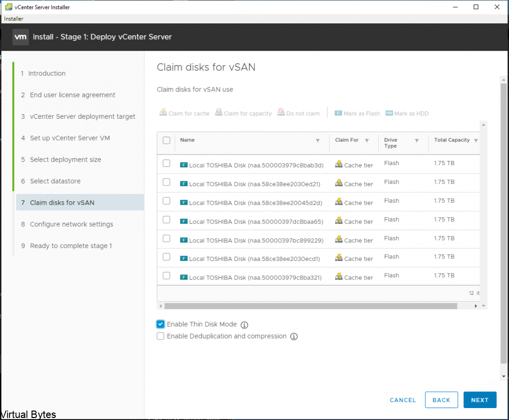Select step 7 Claim disks for vSAN
509x420 pixels.
80,202
